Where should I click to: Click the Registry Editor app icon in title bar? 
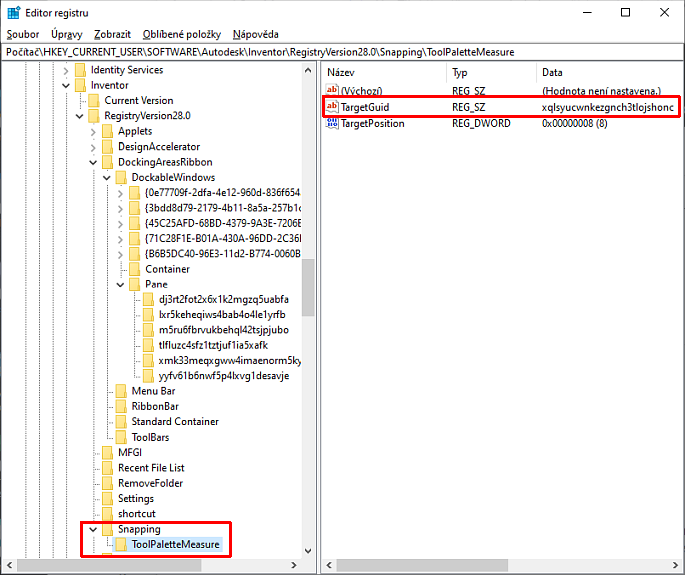(14, 12)
